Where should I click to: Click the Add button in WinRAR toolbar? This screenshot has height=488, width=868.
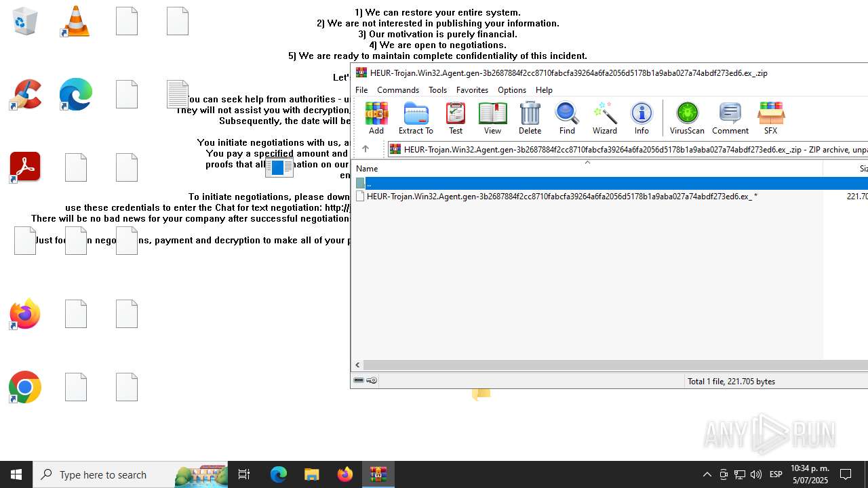click(x=376, y=118)
